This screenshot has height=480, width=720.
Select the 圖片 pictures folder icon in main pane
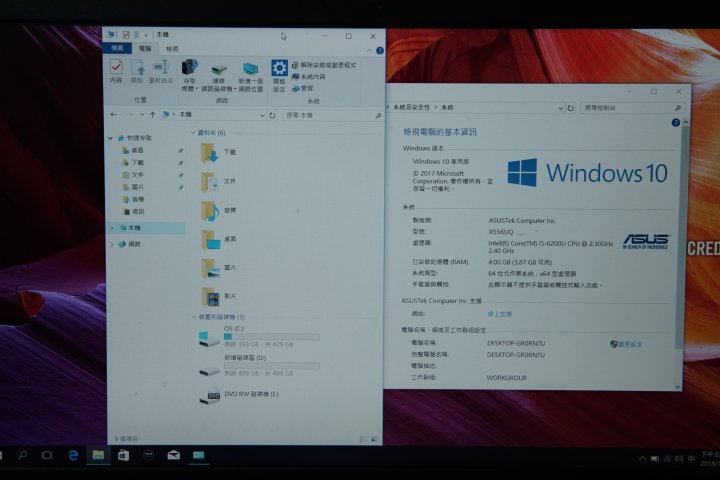[x=210, y=268]
